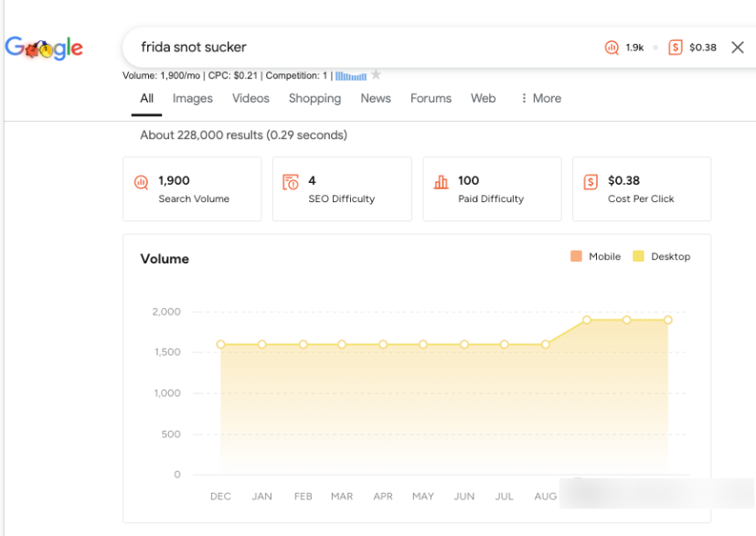Image resolution: width=756 pixels, height=536 pixels.
Task: Click the Paid Difficulty bar chart icon
Action: [441, 182]
